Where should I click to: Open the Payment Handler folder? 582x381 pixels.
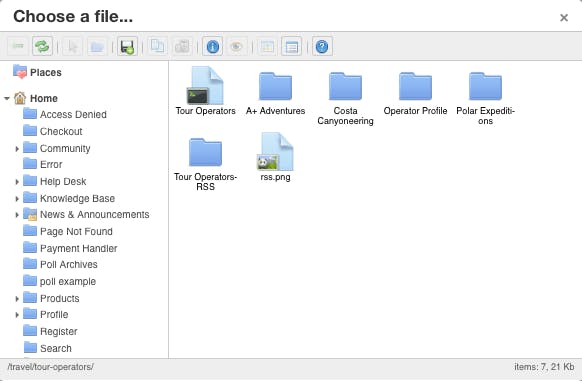70,248
